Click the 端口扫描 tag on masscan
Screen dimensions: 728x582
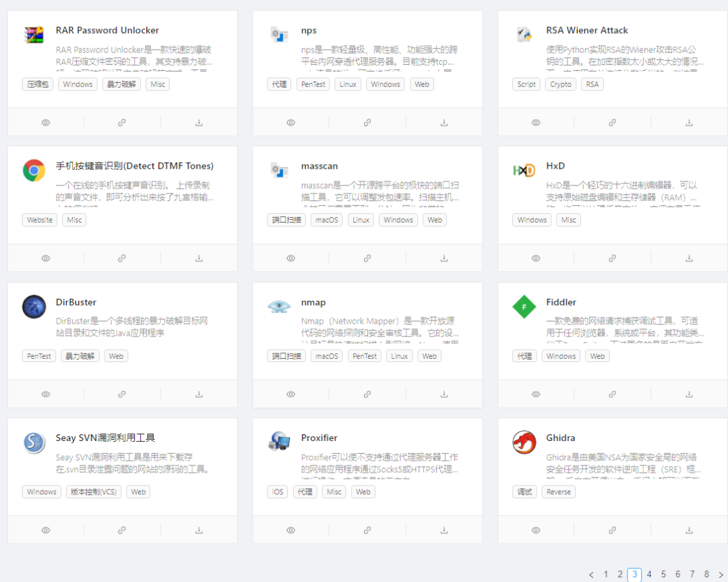point(286,220)
